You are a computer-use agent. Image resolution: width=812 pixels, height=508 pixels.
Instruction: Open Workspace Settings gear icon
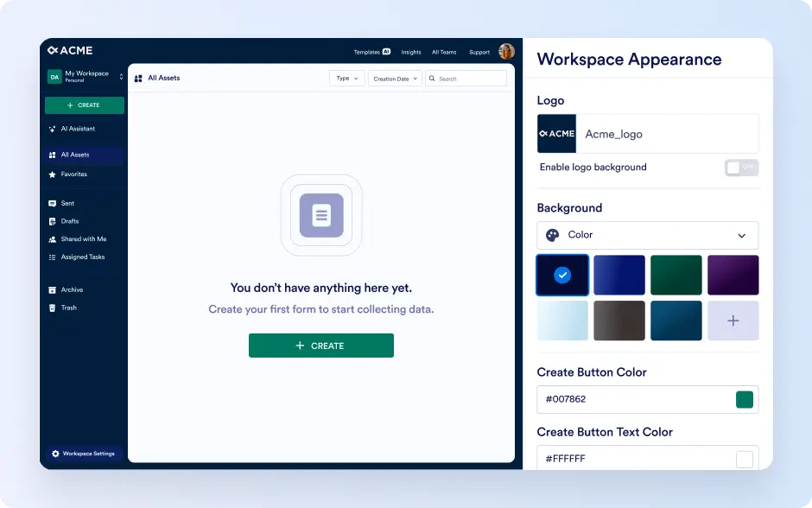coord(55,454)
